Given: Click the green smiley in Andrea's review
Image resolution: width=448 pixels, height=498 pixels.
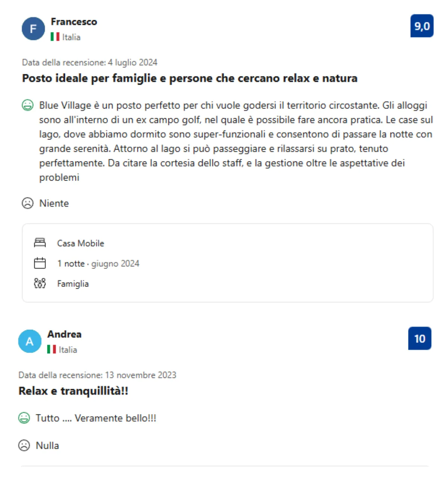Looking at the screenshot, I should 24,418.
